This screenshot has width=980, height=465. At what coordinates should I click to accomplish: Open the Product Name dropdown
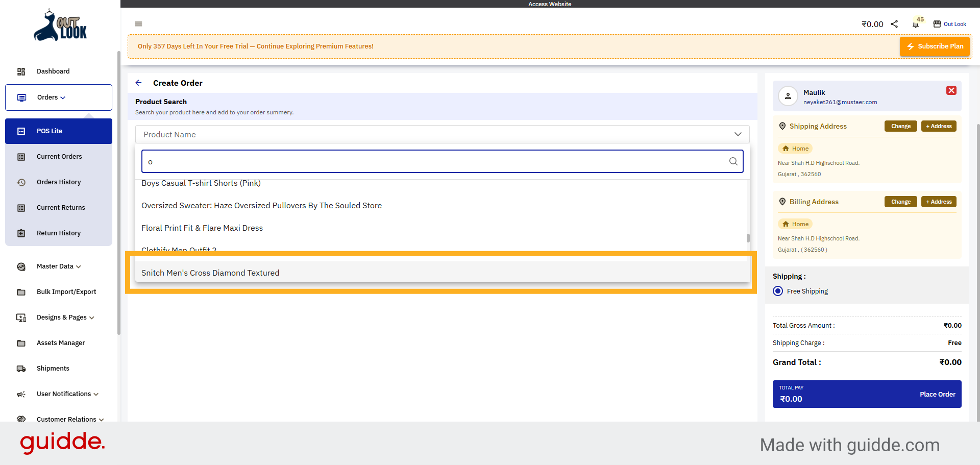tap(442, 134)
